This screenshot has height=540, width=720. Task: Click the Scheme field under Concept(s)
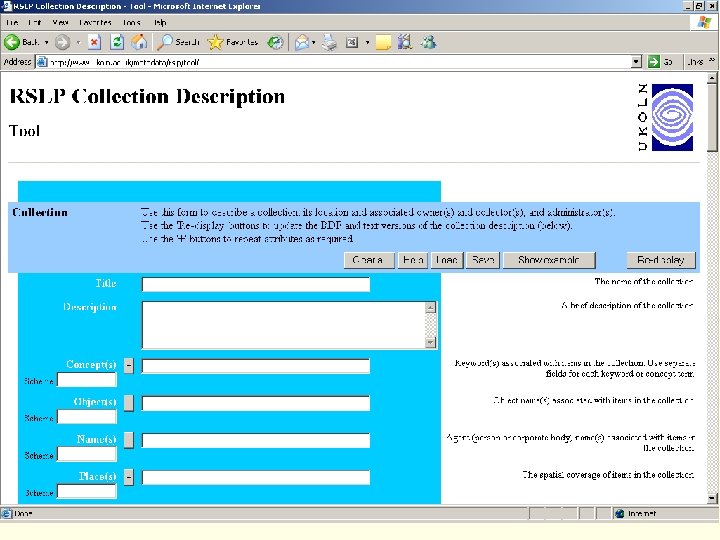pos(87,380)
